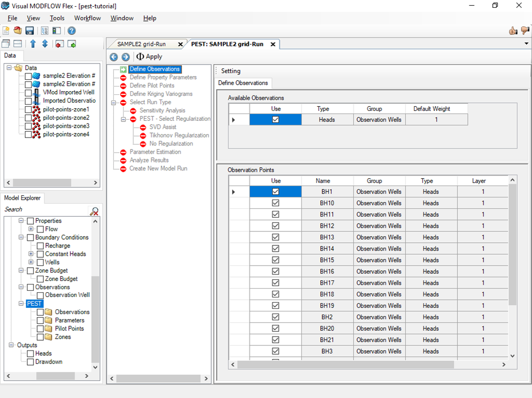Create new project with the page icon

(x=6, y=31)
